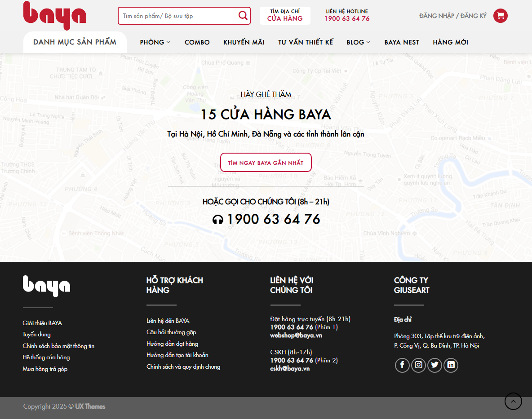Image resolution: width=532 pixels, height=419 pixels.
Task: Expand the PHÒNG dropdown menu
Action: point(155,42)
